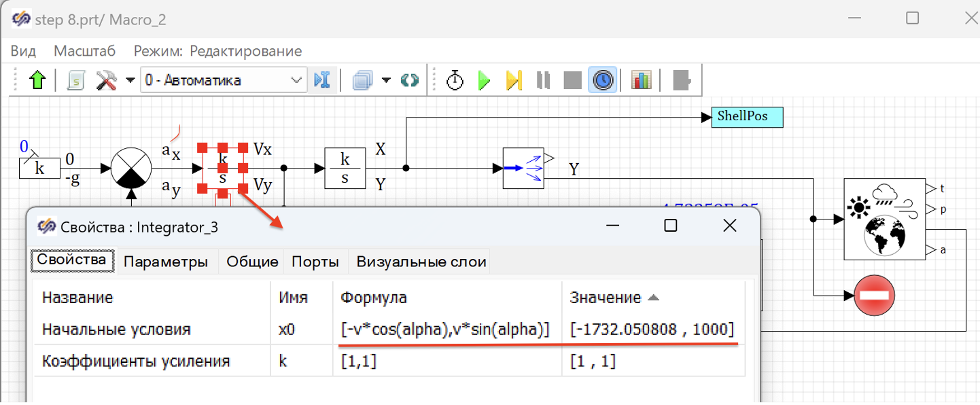Click the SimInTech icon in main title bar

tap(21, 19)
